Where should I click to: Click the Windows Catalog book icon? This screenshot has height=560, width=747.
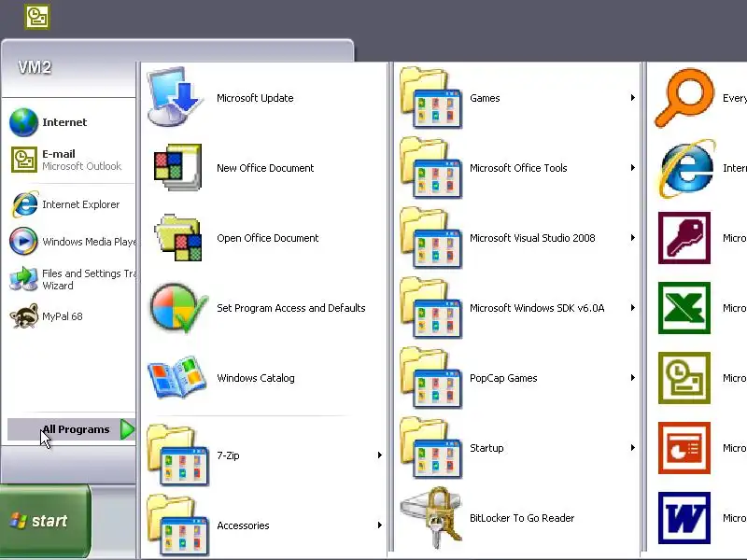pos(176,378)
